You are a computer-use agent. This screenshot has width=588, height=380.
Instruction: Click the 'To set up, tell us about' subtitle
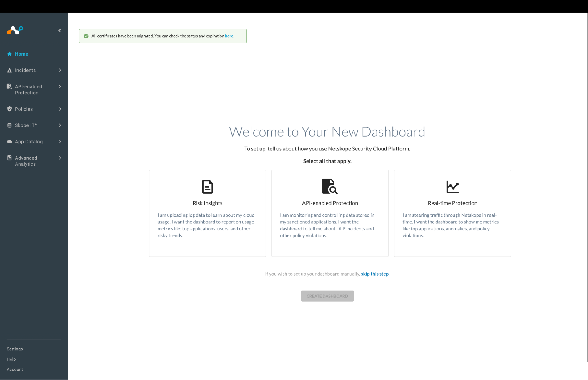pos(327,149)
